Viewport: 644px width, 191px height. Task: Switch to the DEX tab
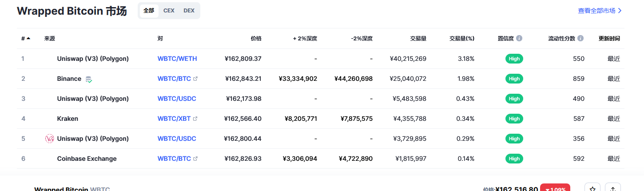pos(189,11)
